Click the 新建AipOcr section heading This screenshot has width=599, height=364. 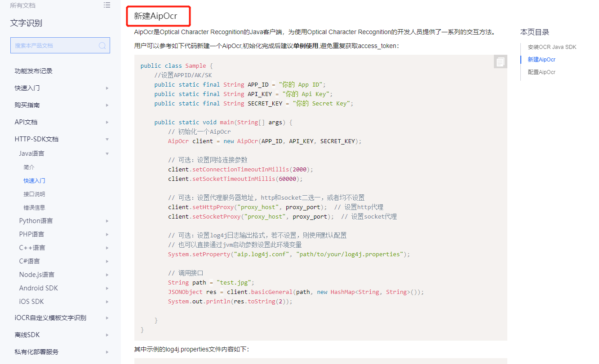[x=155, y=17]
